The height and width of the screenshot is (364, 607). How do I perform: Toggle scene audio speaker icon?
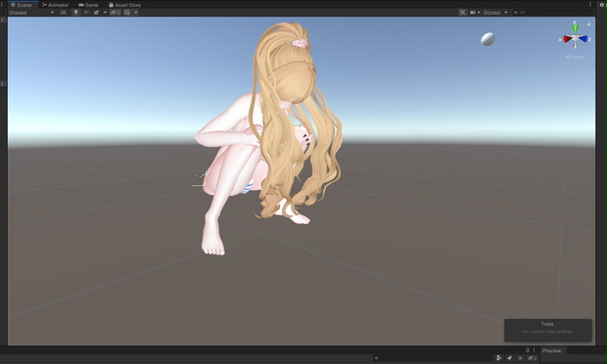[x=86, y=13]
